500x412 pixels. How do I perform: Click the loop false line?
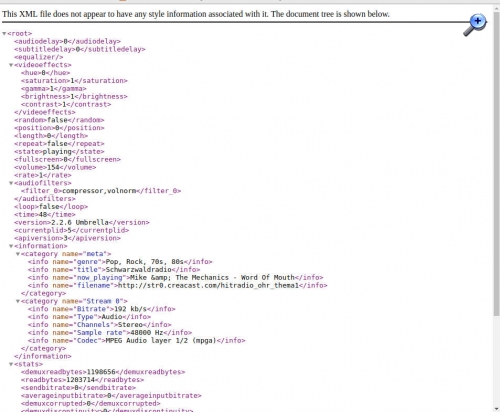click(x=51, y=207)
